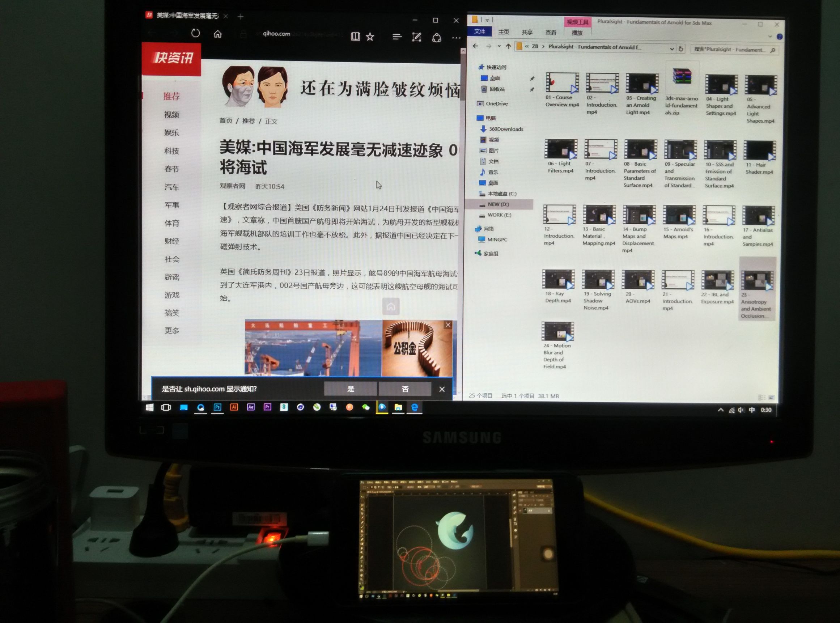Open WeChat from taskbar
This screenshot has width=840, height=623.
(366, 407)
